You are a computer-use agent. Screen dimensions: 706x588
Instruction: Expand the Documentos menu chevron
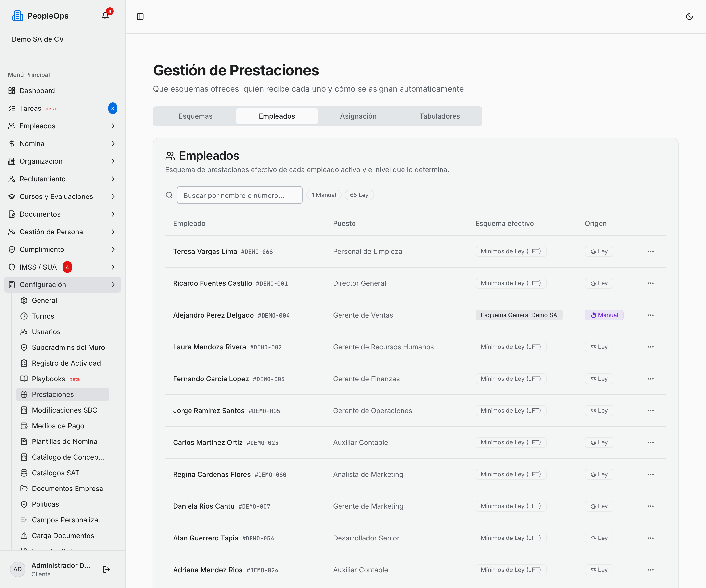(113, 214)
